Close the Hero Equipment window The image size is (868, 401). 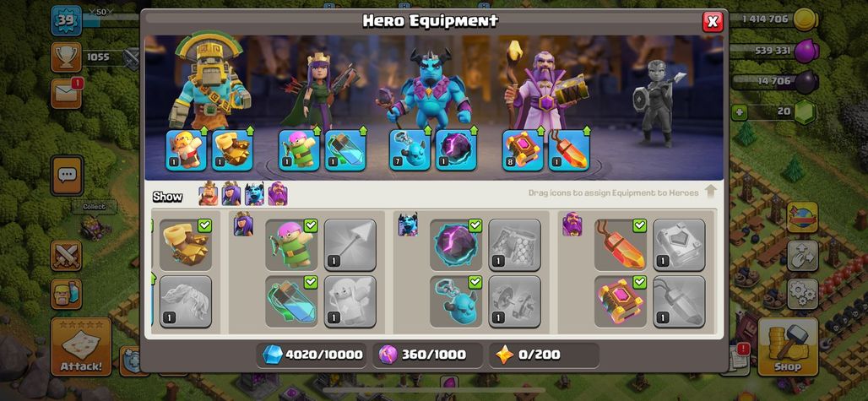(713, 22)
